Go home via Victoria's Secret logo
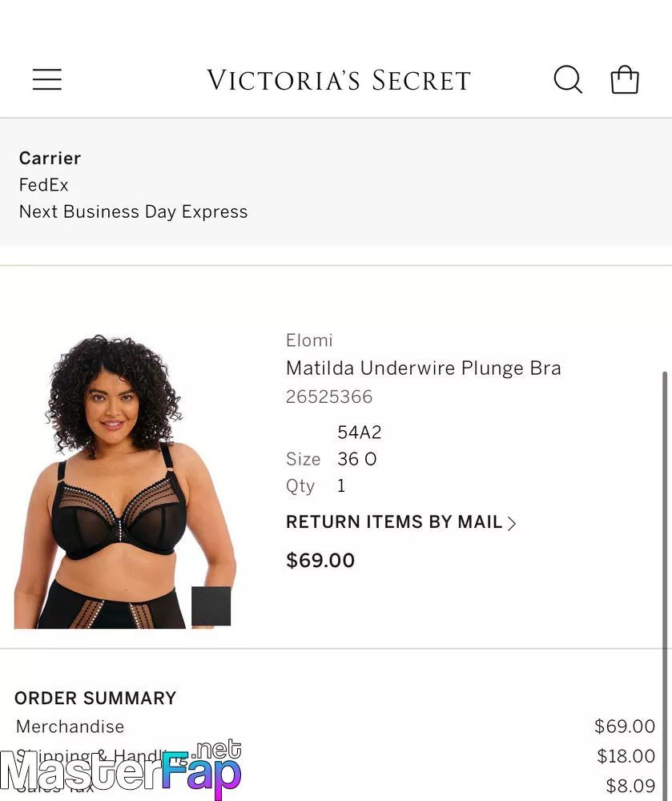Image resolution: width=672 pixels, height=801 pixels. click(x=339, y=80)
